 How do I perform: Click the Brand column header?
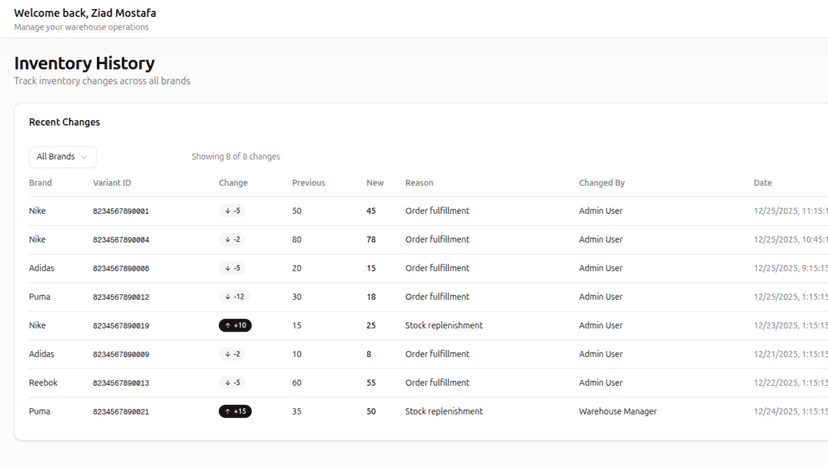click(x=40, y=183)
